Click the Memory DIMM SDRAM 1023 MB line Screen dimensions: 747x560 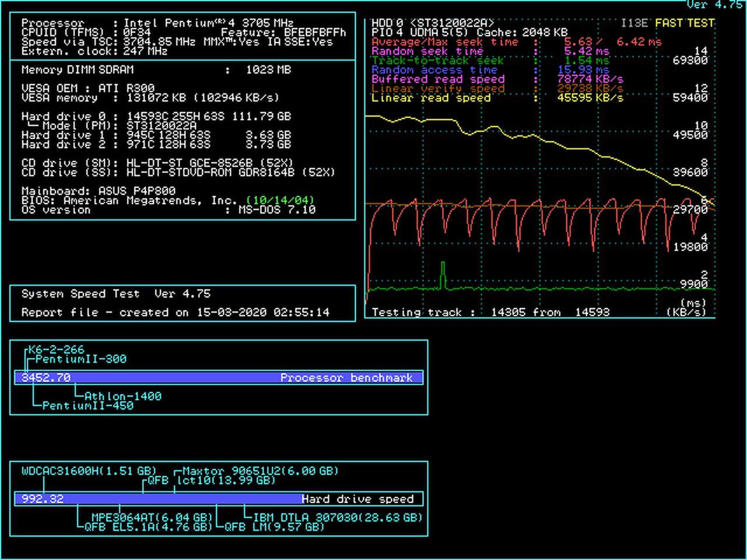(x=156, y=69)
